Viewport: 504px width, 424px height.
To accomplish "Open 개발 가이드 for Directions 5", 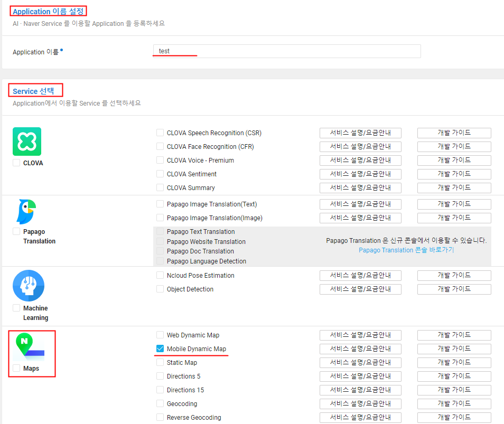I will tap(454, 376).
